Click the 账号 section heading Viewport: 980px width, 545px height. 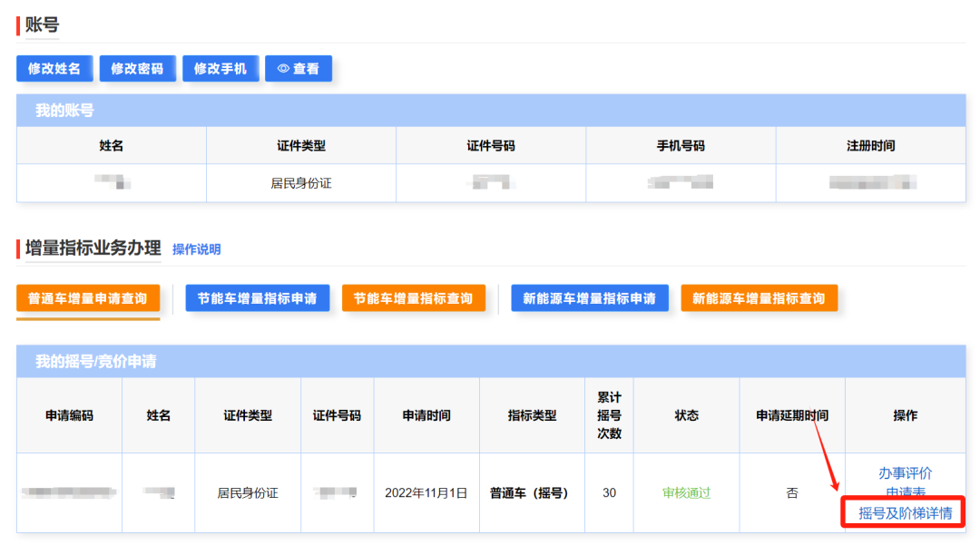(42, 25)
